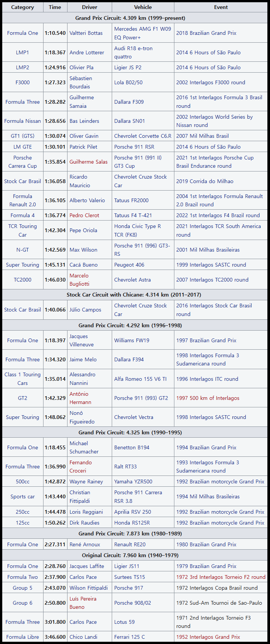
Task: Open the Loris Reggiani link
Action: (86, 512)
